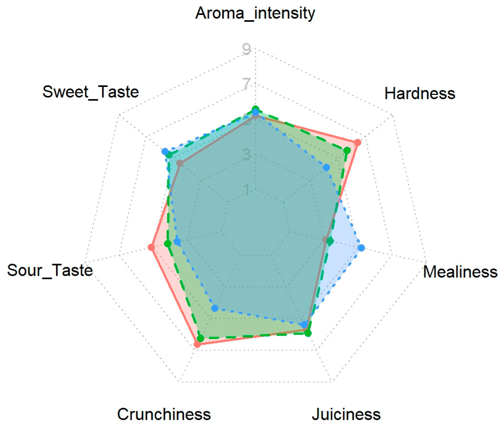
Task: Click the scale value 1 near the center
Action: [x=247, y=190]
